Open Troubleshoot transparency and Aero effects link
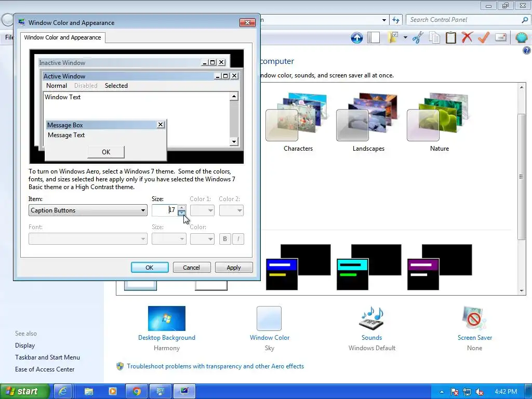 [215, 366]
